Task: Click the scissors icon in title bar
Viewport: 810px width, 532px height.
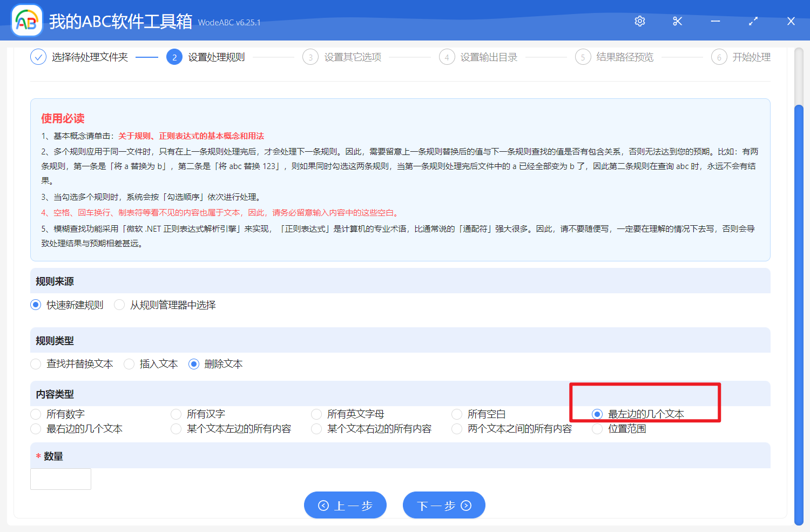Action: [x=677, y=21]
